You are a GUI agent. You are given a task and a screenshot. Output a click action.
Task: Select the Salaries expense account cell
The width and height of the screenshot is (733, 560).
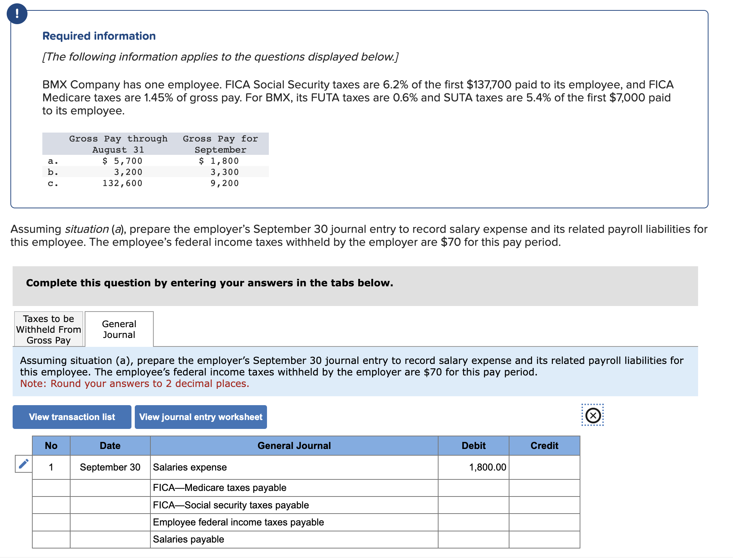coord(294,467)
